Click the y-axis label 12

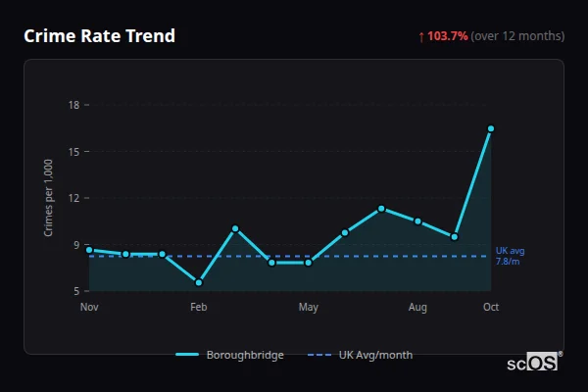(73, 198)
